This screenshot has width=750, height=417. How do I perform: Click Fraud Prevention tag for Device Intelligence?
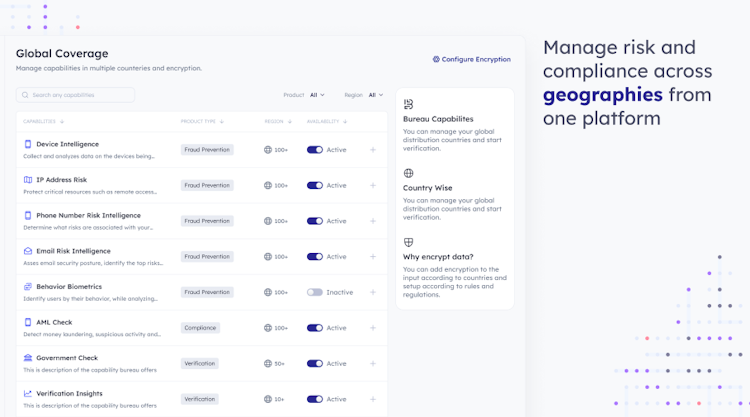click(x=207, y=150)
